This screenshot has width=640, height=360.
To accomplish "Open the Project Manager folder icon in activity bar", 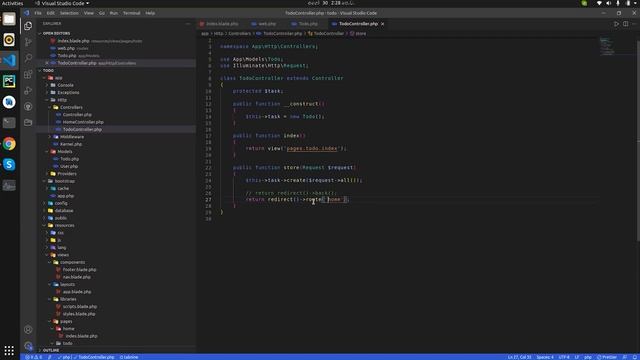I will tap(28, 122).
